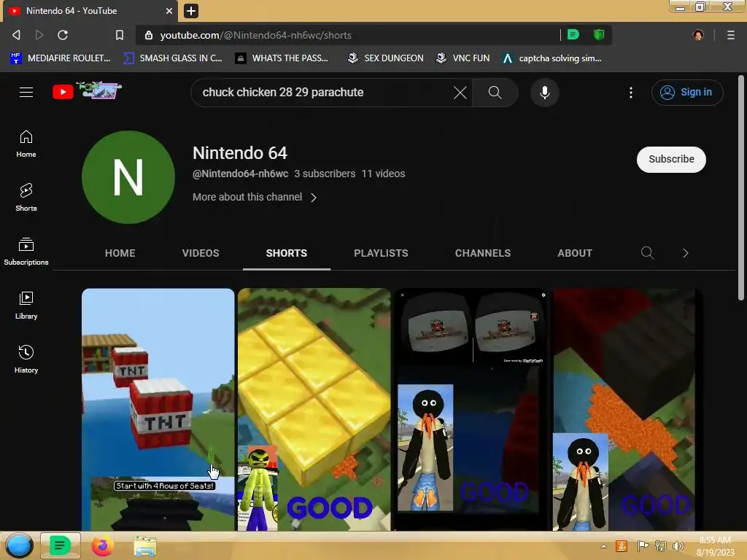Open the Windows Start orb
The width and height of the screenshot is (747, 560).
19,545
